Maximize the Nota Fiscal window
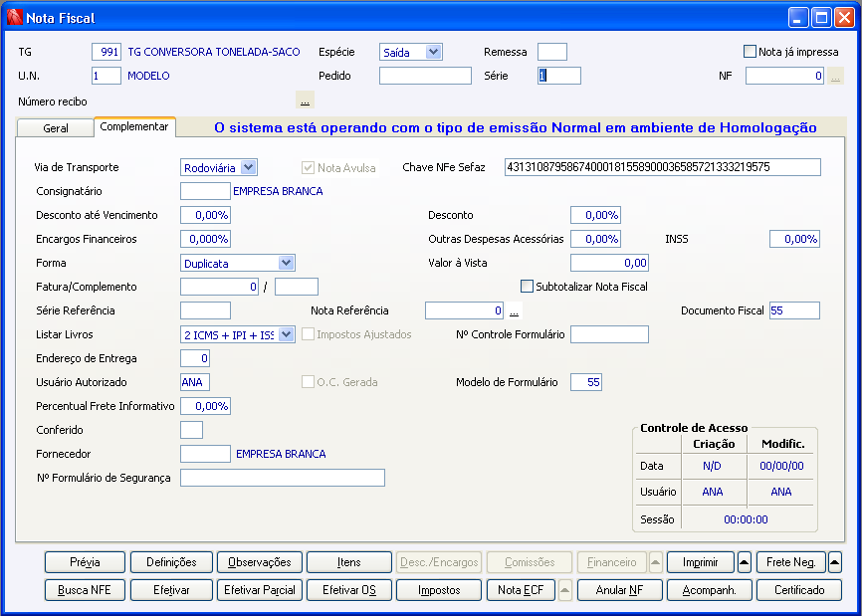This screenshot has height=616, width=862. pyautogui.click(x=821, y=18)
